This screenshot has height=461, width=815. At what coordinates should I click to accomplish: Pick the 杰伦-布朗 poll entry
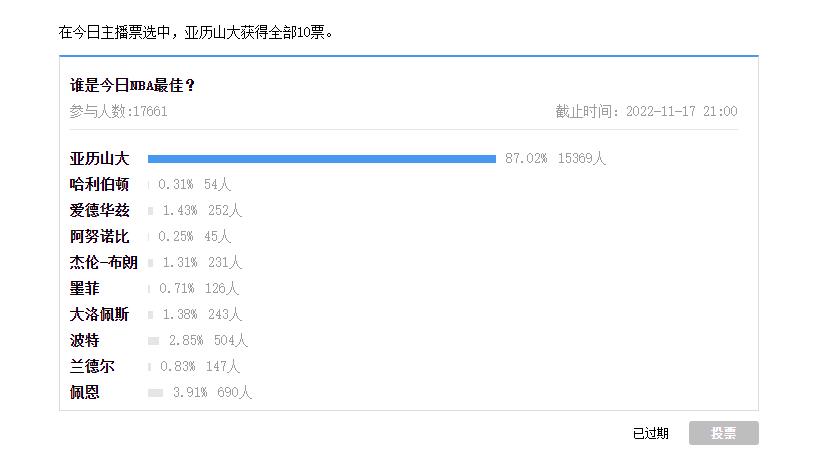point(103,262)
